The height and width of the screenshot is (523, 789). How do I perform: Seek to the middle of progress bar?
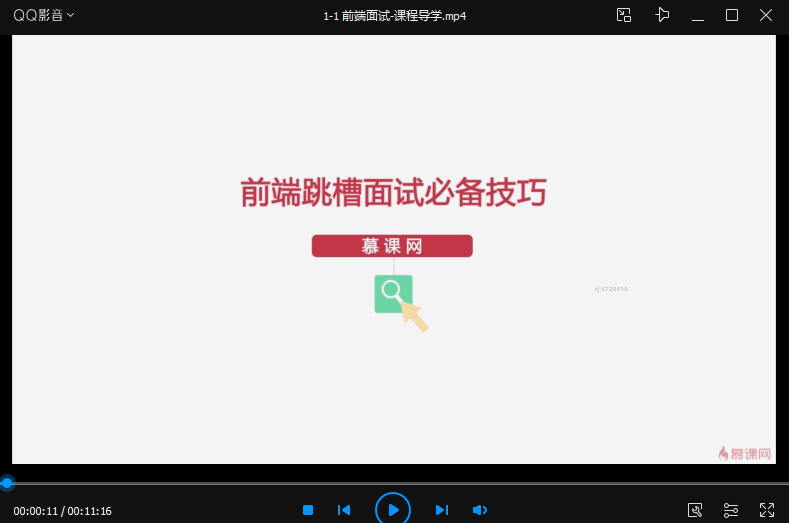[x=394, y=483]
